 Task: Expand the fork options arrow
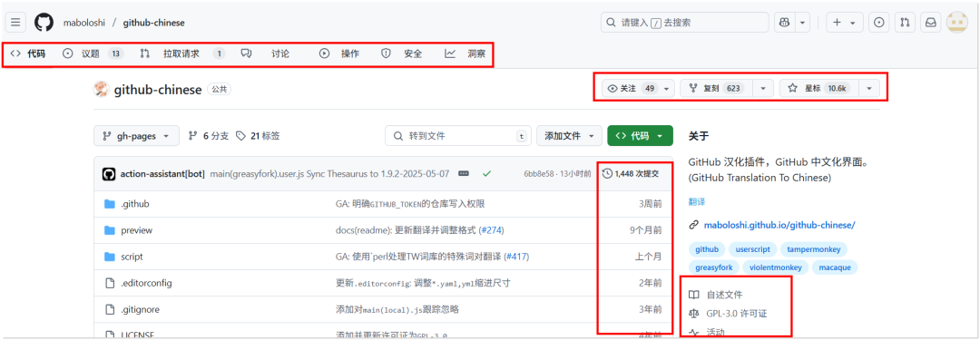762,89
